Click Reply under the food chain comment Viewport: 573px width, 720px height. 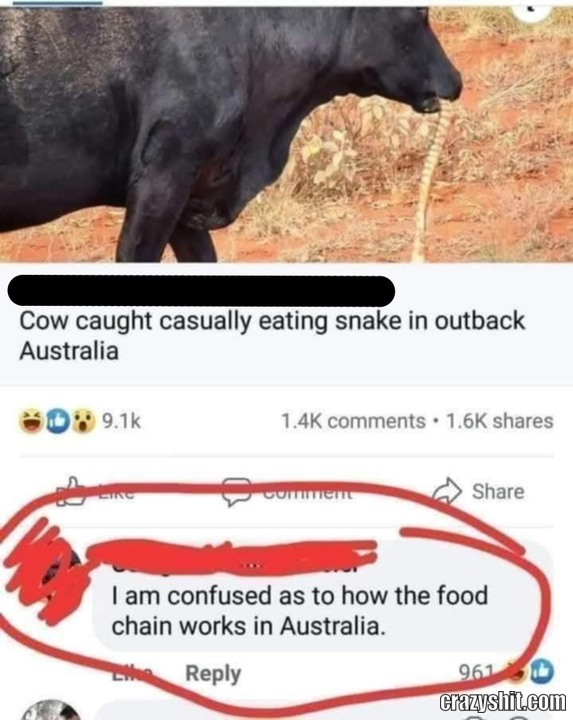[213, 673]
